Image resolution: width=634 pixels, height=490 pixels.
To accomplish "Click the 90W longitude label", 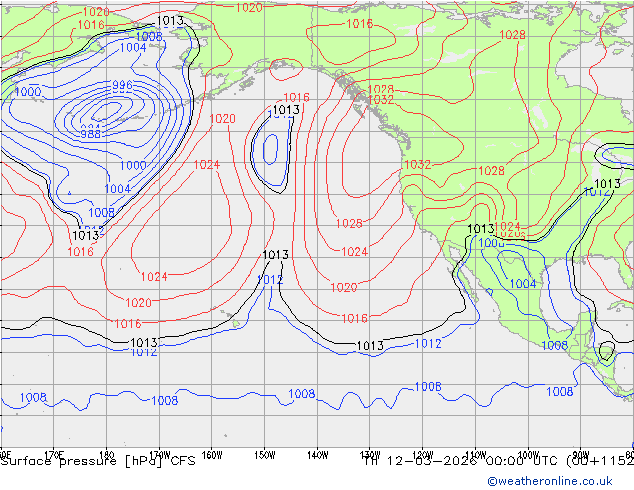I will [581, 454].
